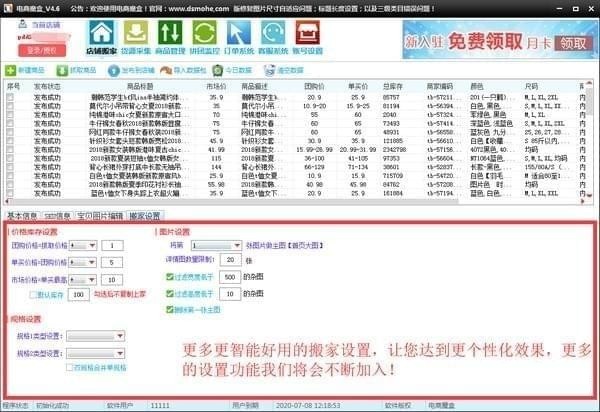This screenshot has height=412, width=600.
Task: Open the 将第 image number dropdown
Action: [x=216, y=245]
